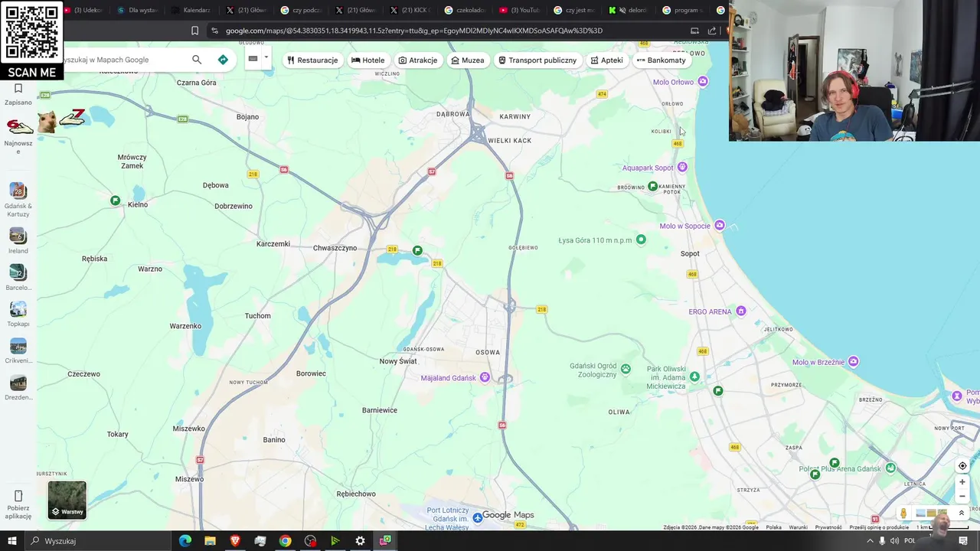Filter map by Muzea
The image size is (980, 551).
pos(468,60)
